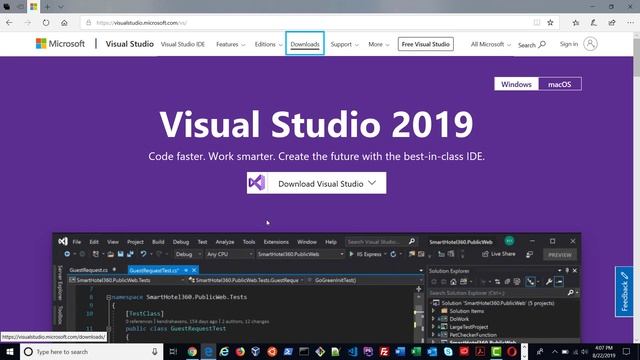Show hidden system tray icons chevron
The width and height of the screenshot is (640, 360).
(x=554, y=351)
